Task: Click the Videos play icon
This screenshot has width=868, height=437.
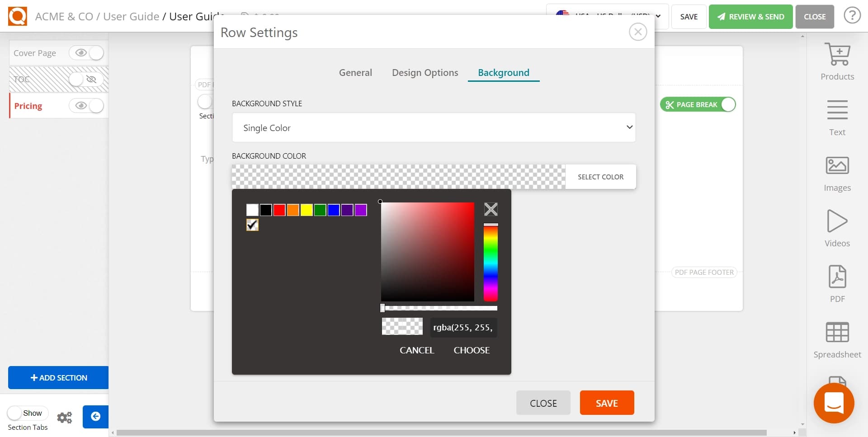Action: (837, 221)
